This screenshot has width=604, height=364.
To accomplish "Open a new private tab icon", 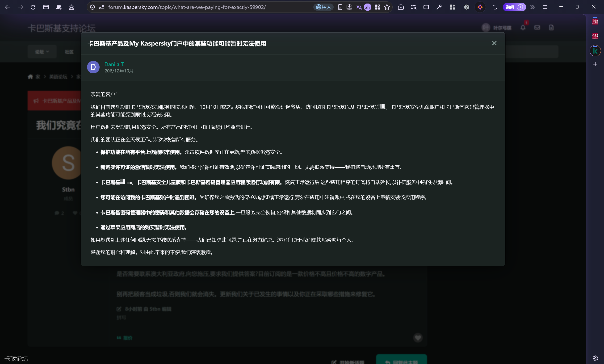I will click(x=59, y=7).
